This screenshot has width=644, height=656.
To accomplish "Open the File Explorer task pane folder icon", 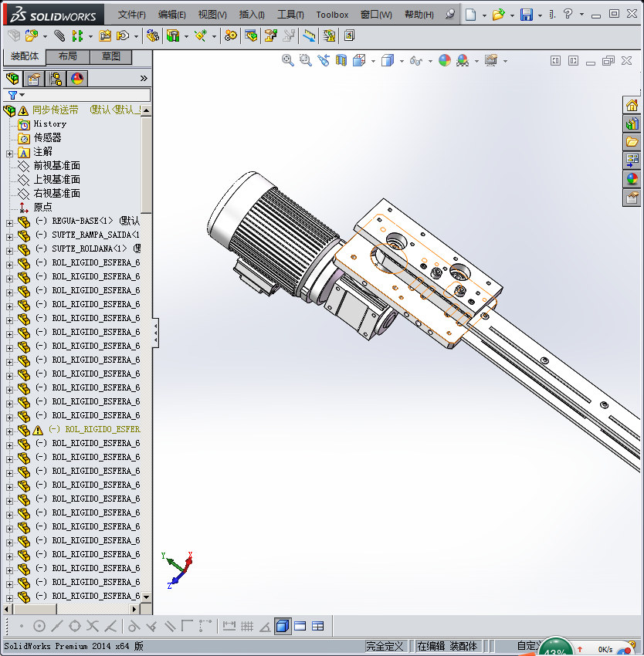I will pos(632,141).
